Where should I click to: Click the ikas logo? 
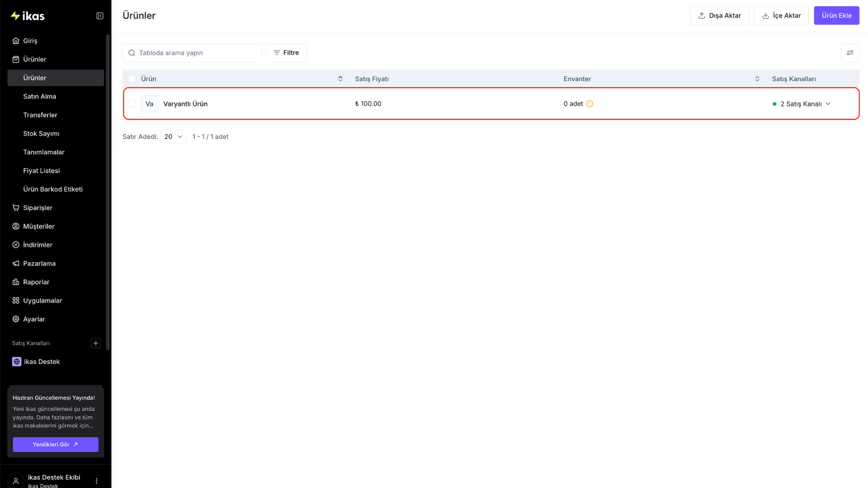tap(28, 16)
